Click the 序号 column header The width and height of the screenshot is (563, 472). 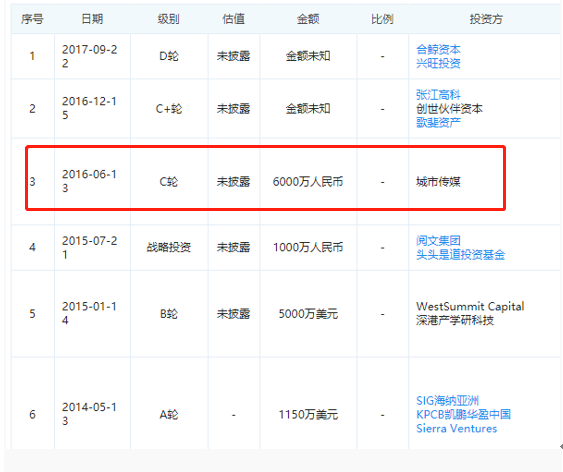click(32, 19)
